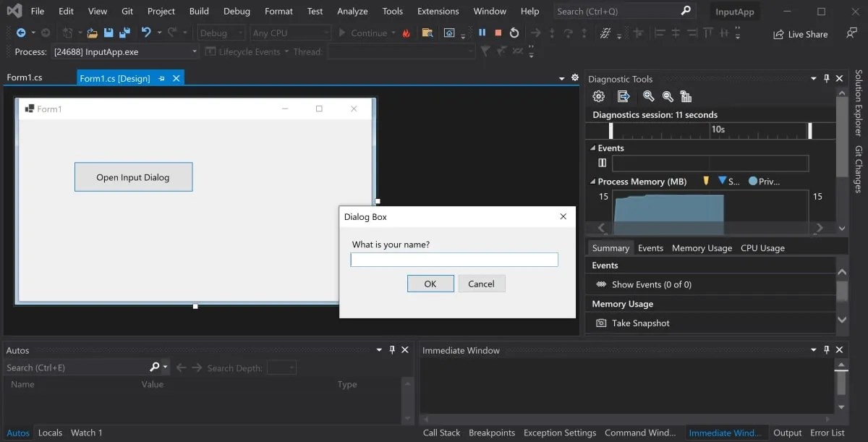This screenshot has height=442, width=868.
Task: Pause execution with Break All
Action: pyautogui.click(x=481, y=32)
